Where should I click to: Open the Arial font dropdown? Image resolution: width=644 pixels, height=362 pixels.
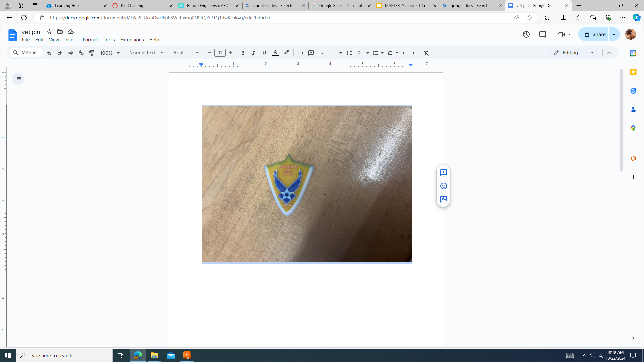[186, 53]
